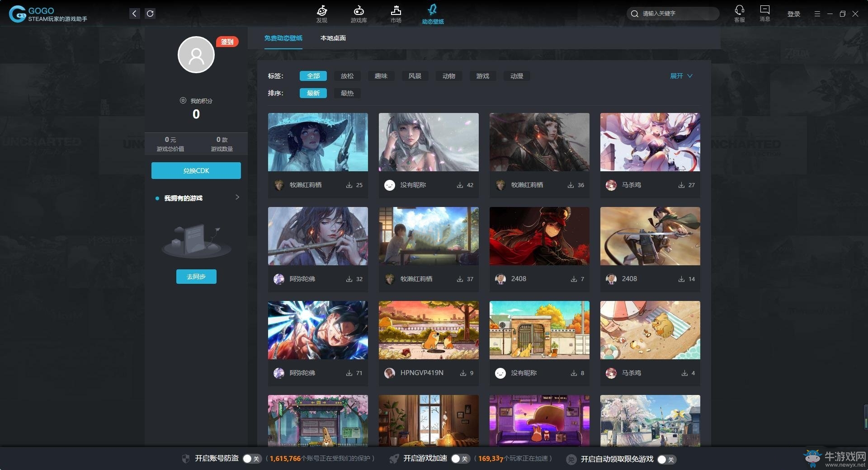868x470 pixels.
Task: Click the 0款 游戏数量 value
Action: click(222, 140)
